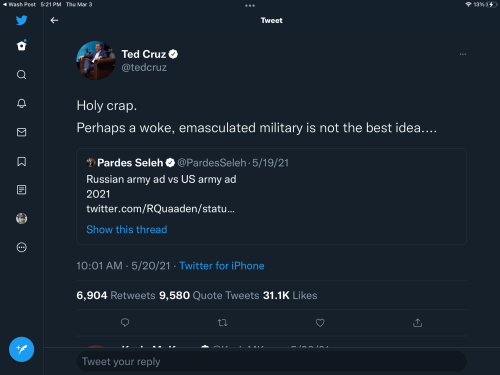Open Lists icon in sidebar
The width and height of the screenshot is (500, 375).
tap(22, 190)
